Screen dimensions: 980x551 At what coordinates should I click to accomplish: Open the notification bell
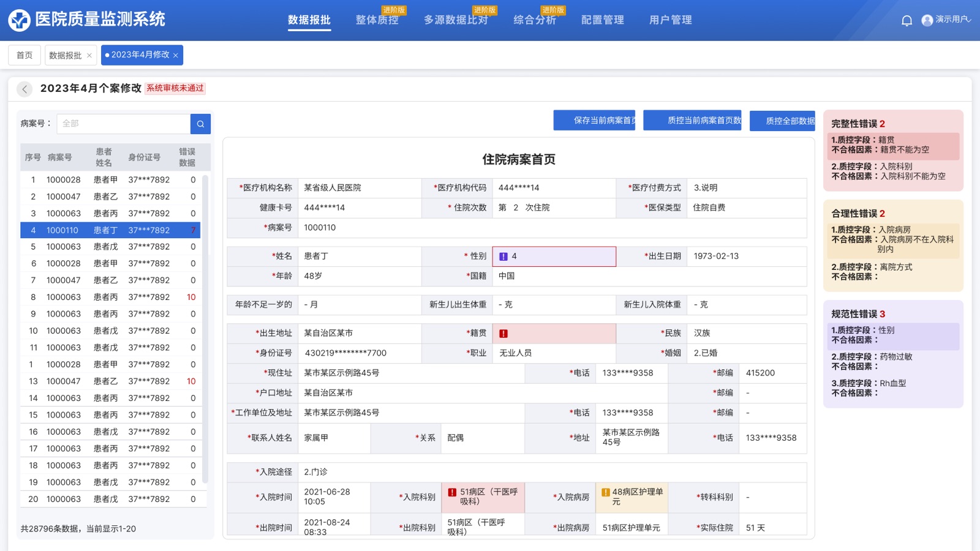coord(907,21)
